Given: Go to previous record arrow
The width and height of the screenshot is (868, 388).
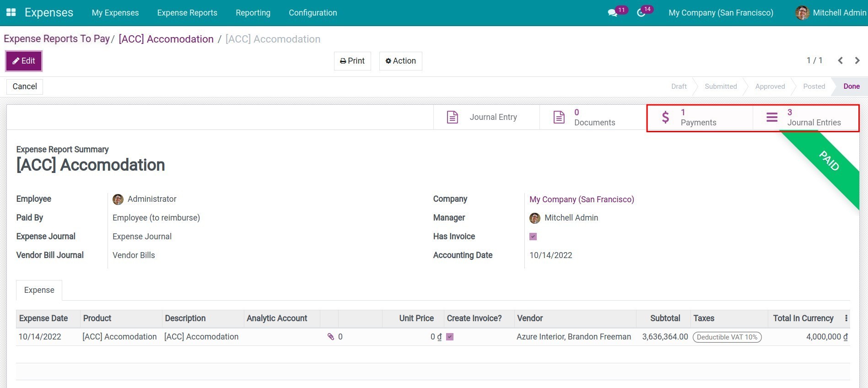Looking at the screenshot, I should point(840,60).
